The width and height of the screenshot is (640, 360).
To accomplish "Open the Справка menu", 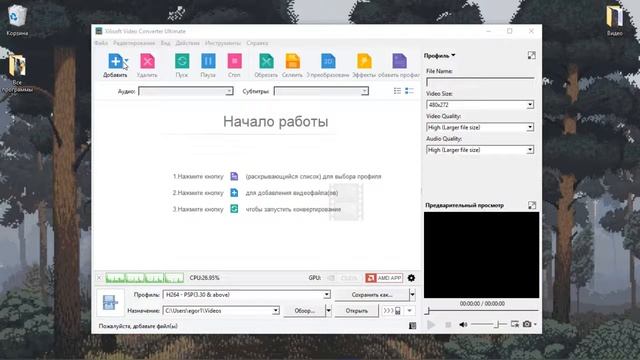I will [257, 43].
